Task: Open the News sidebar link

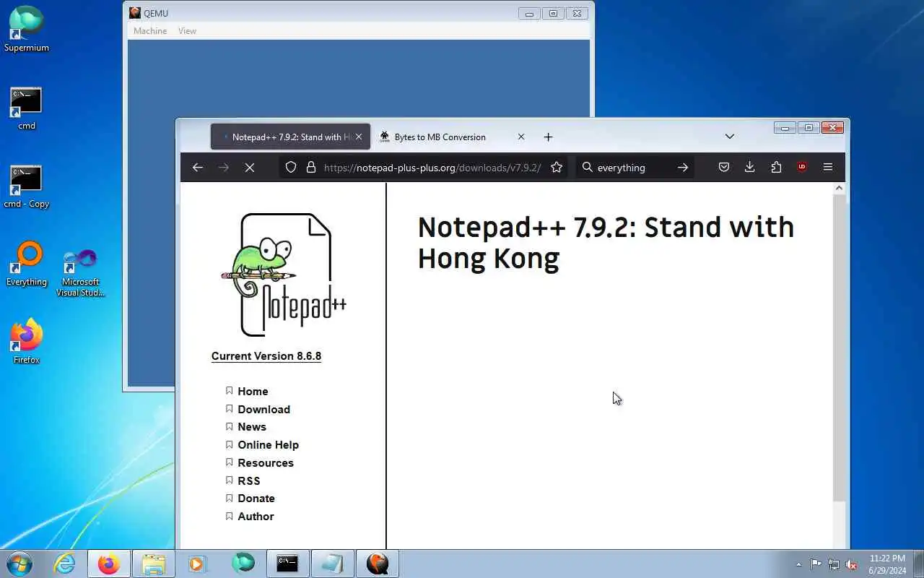Action: (x=252, y=427)
